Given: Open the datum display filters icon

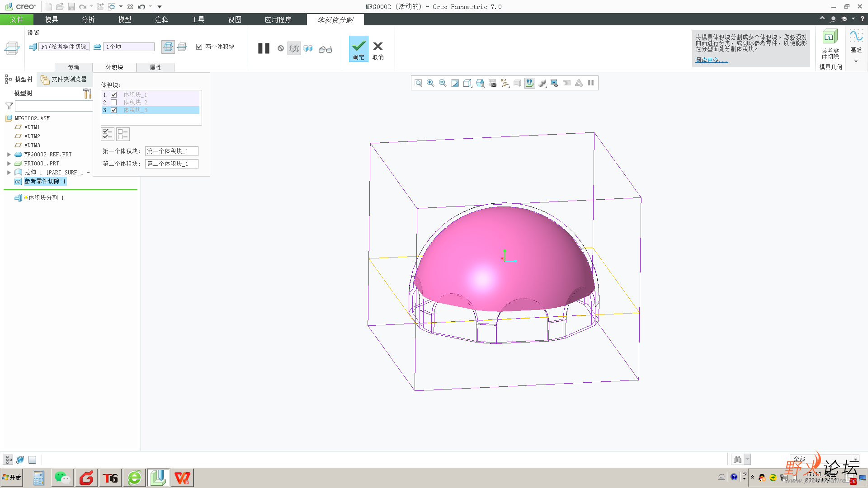Looking at the screenshot, I should point(505,83).
